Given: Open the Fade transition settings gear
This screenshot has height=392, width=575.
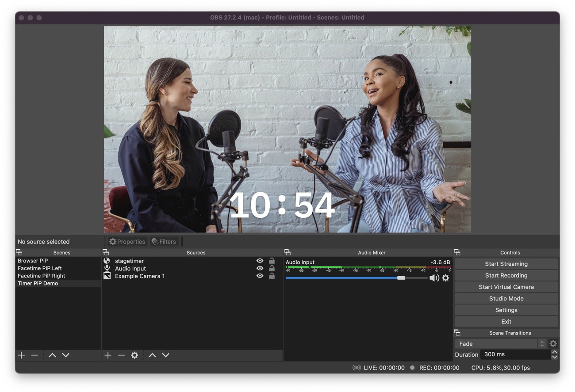Looking at the screenshot, I should (x=553, y=343).
